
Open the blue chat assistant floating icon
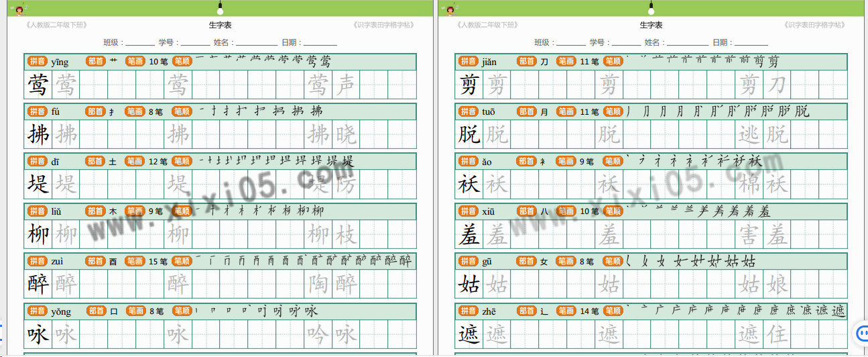point(861,333)
